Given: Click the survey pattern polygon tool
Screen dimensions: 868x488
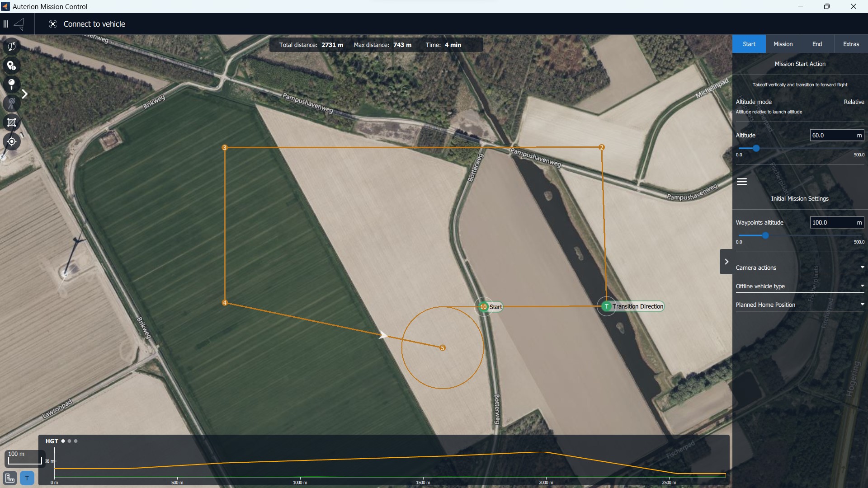Looking at the screenshot, I should (x=12, y=122).
